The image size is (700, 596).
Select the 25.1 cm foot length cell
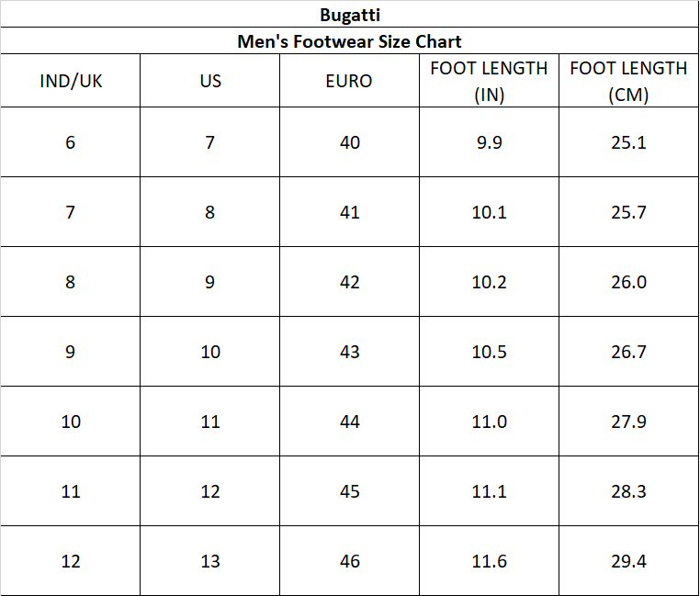coord(628,142)
